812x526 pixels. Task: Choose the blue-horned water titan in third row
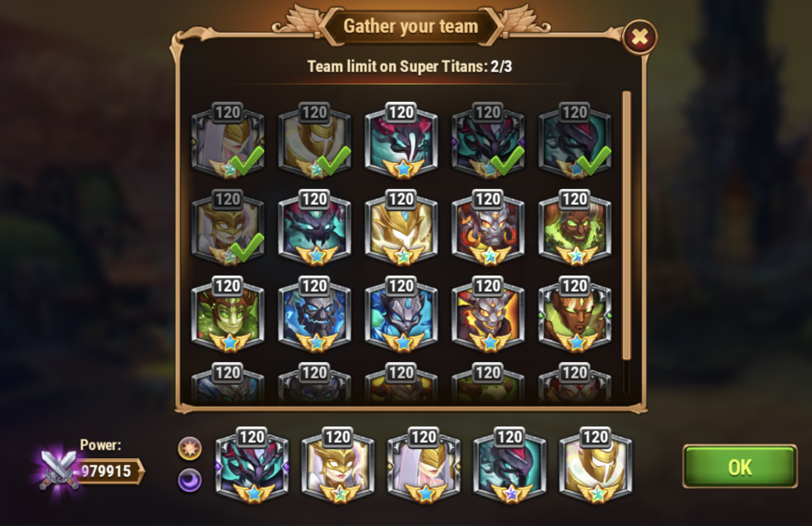point(401,314)
